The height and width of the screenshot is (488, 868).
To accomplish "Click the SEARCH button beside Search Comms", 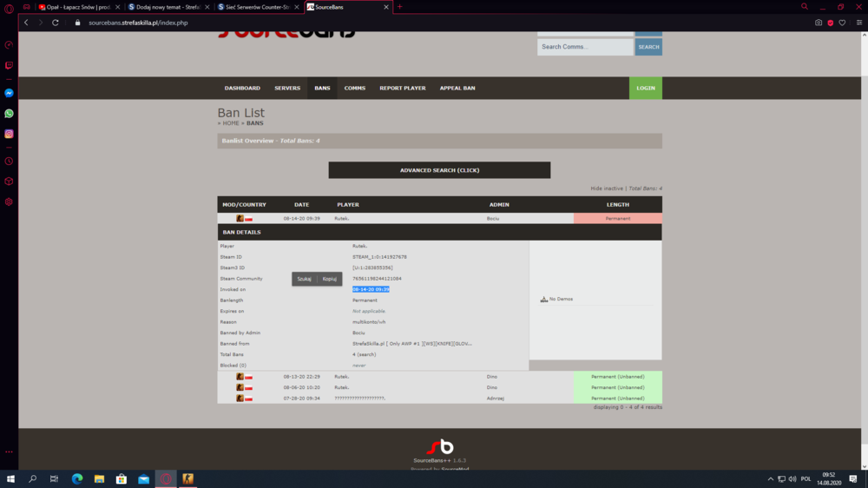I will click(648, 47).
